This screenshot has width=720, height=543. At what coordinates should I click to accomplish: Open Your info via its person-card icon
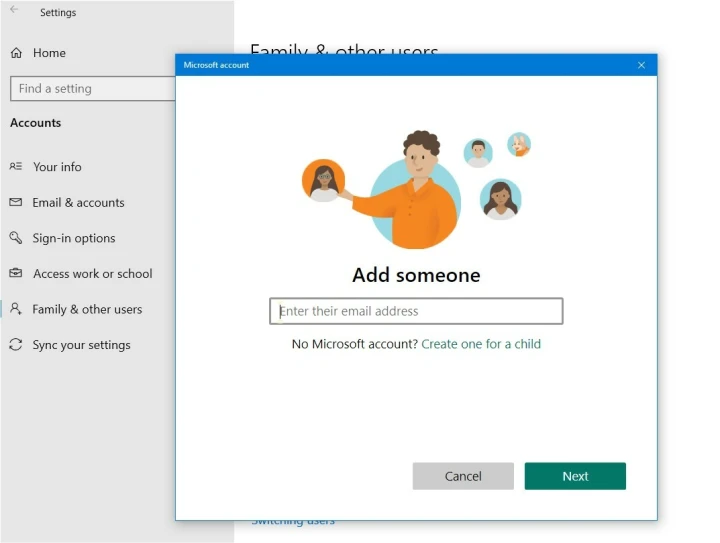tap(16, 167)
